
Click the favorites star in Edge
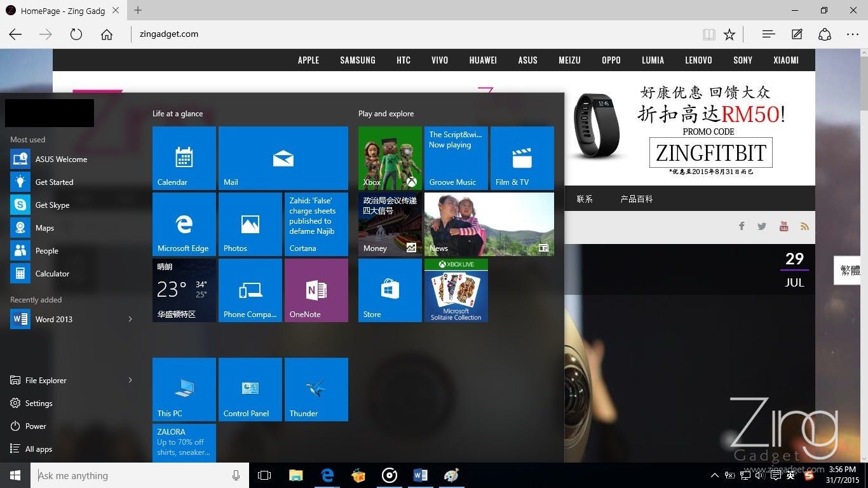(x=729, y=34)
